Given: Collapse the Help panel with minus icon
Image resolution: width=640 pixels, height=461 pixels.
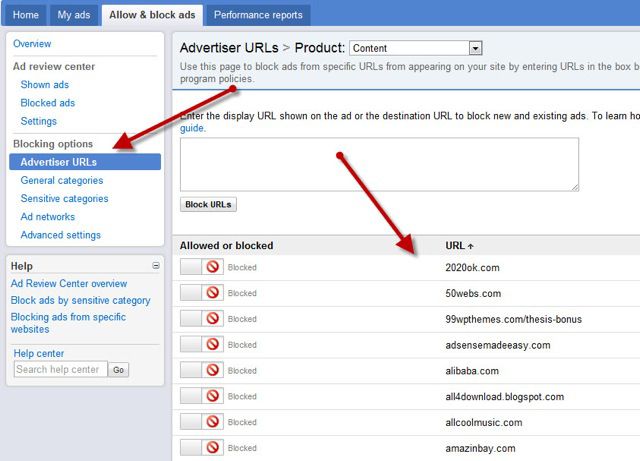Looking at the screenshot, I should click(155, 266).
